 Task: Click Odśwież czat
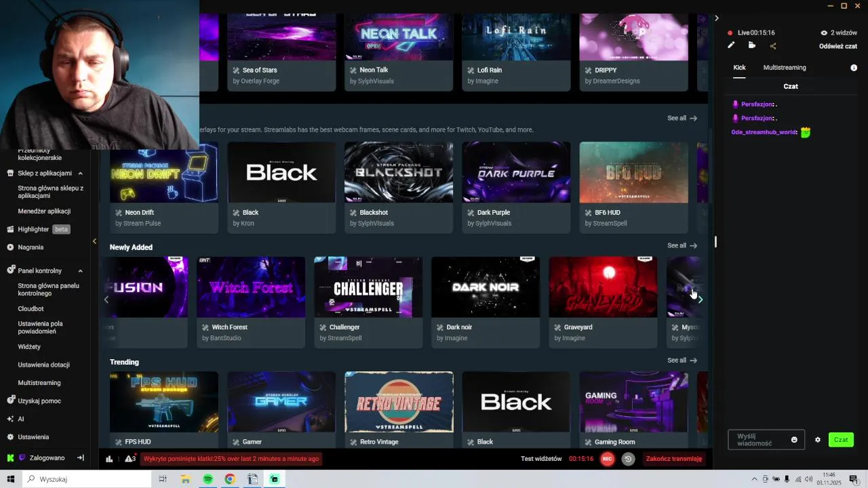838,46
